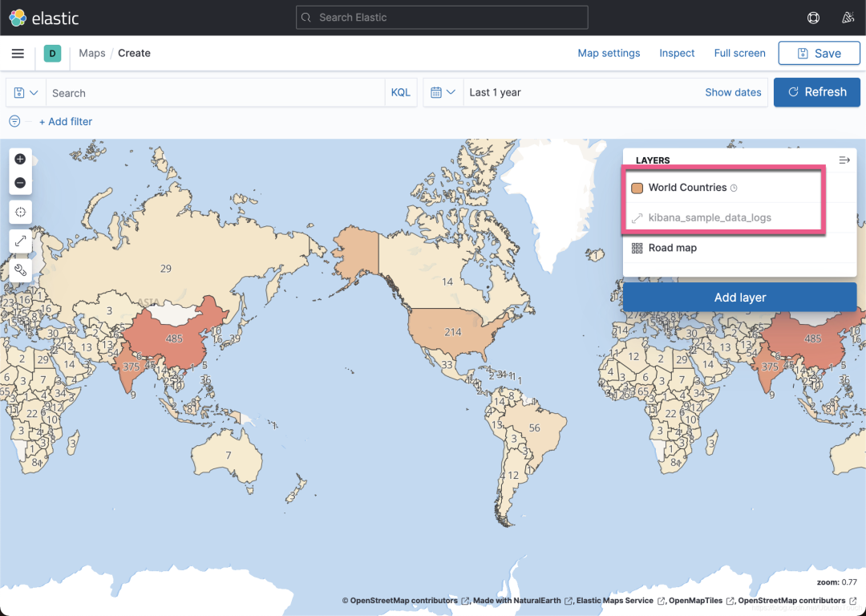Click the World Countries layer color swatch
This screenshot has height=616, width=866.
tap(637, 188)
